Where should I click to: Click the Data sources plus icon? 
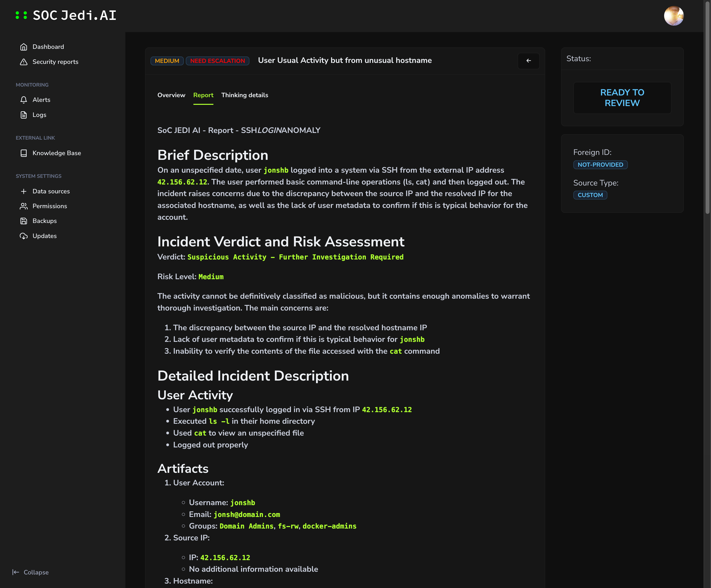pyautogui.click(x=23, y=191)
